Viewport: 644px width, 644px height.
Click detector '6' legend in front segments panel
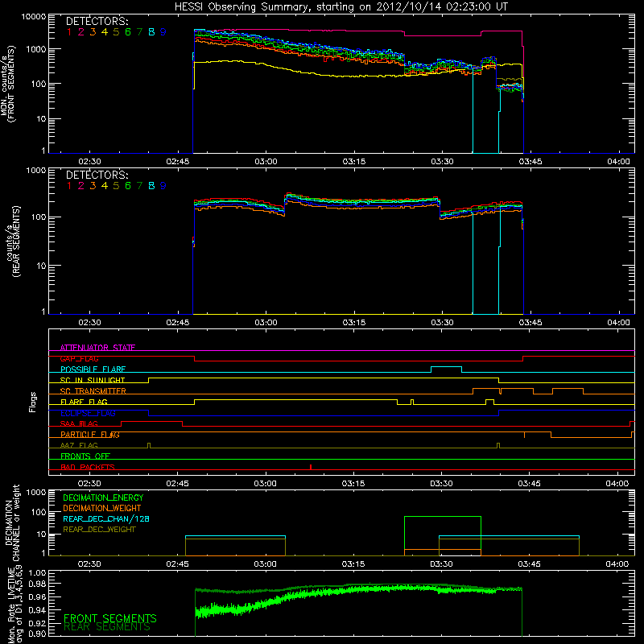128,32
